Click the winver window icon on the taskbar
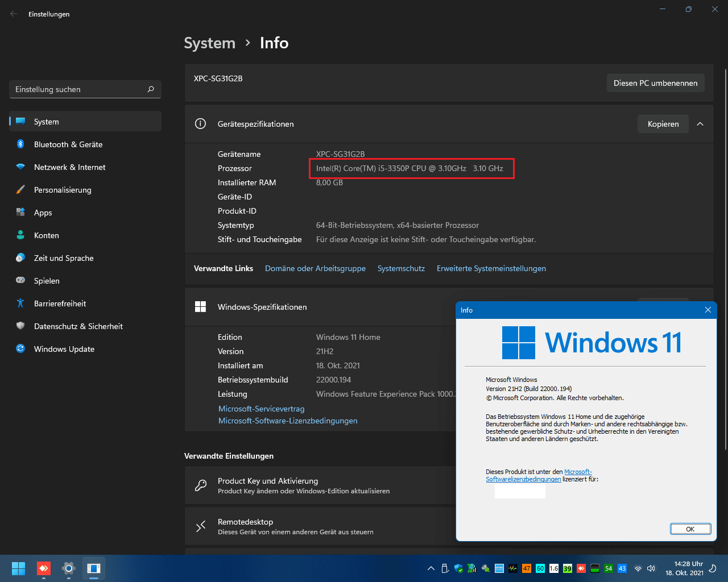 click(x=93, y=568)
